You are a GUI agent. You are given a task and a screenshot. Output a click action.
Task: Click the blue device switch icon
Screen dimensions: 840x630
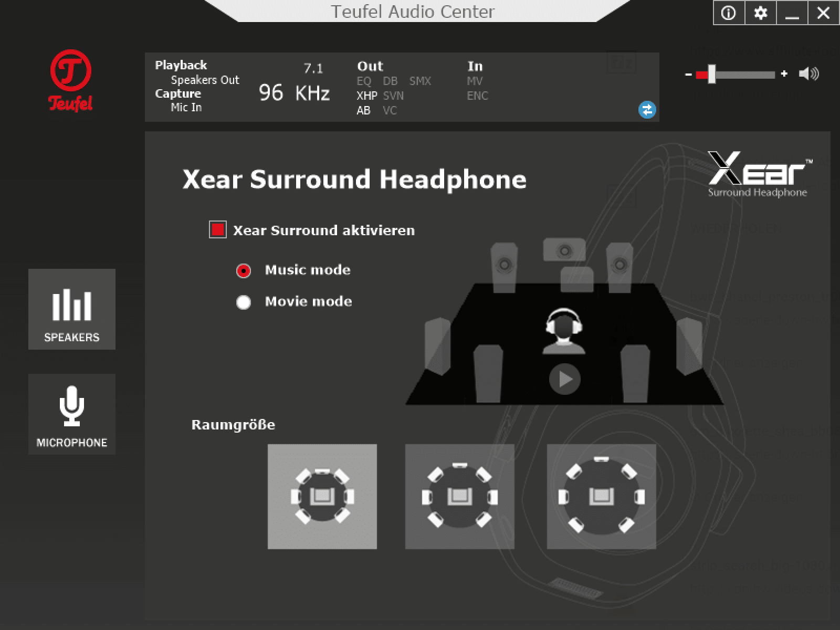(x=647, y=110)
